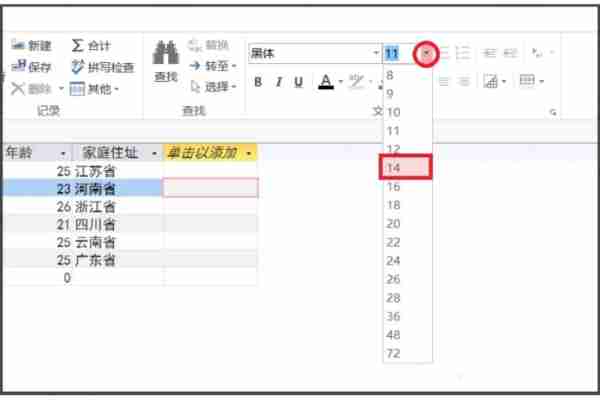The image size is (600, 400).
Task: Choose font size 11 in dropdown list
Action: pos(408,131)
